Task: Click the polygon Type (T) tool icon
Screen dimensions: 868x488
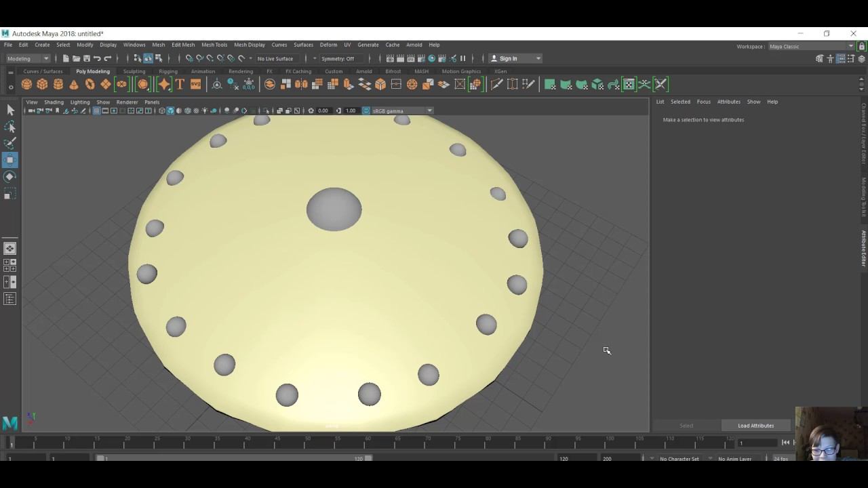Action: (180, 84)
